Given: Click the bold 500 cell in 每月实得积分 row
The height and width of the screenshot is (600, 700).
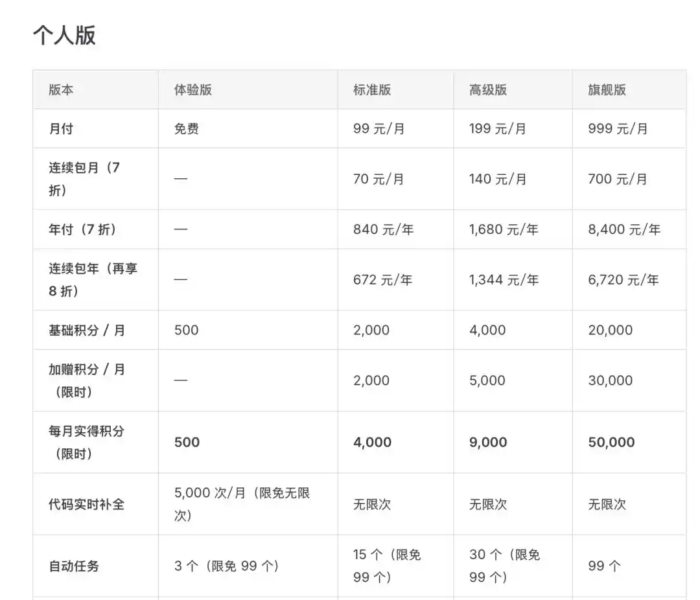Looking at the screenshot, I should 187,443.
